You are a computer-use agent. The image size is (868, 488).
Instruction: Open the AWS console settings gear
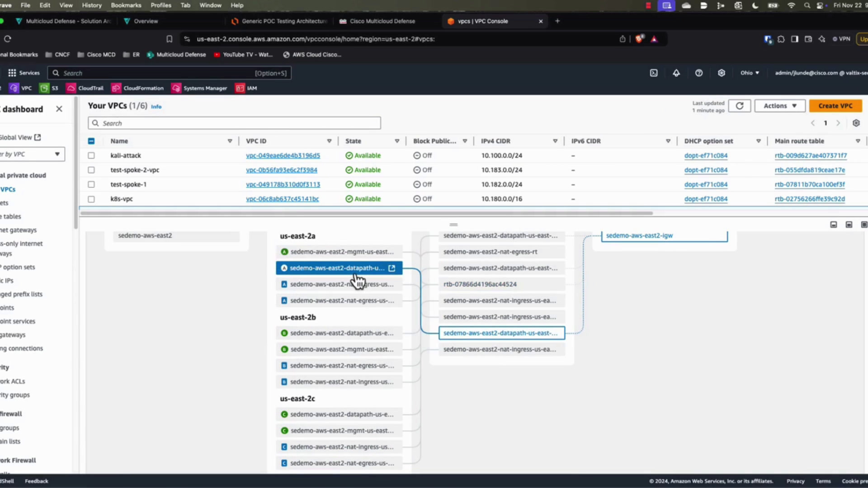[722, 73]
